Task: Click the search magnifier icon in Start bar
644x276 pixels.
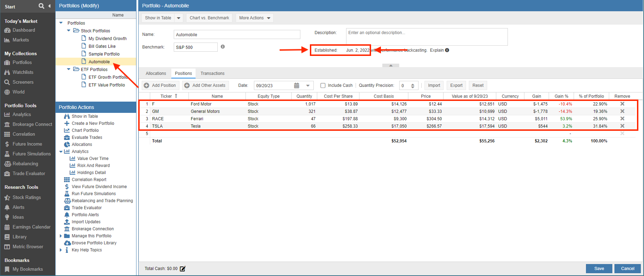Action: [42, 6]
